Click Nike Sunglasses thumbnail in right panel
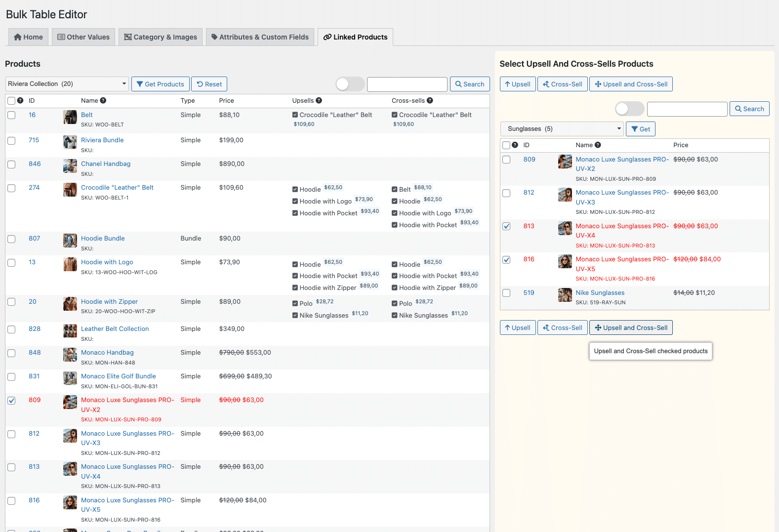 565,295
